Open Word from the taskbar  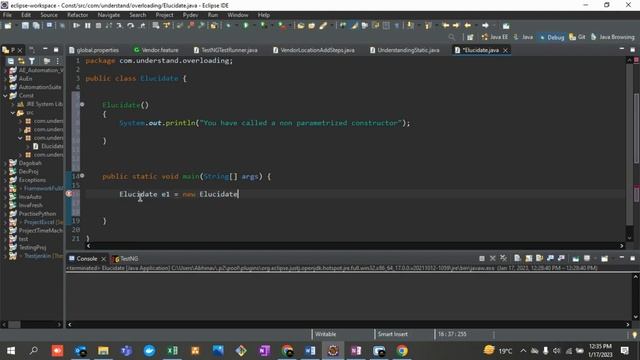[310, 351]
